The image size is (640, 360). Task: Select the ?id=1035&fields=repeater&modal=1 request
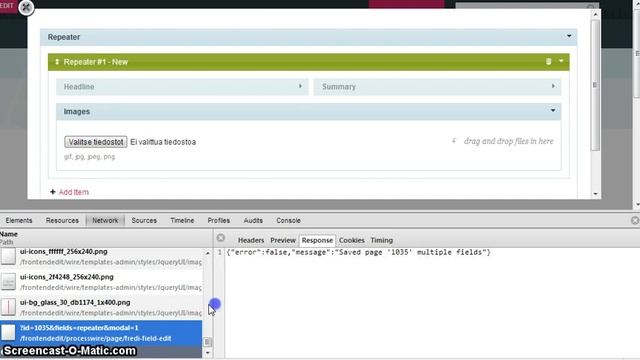[101, 333]
